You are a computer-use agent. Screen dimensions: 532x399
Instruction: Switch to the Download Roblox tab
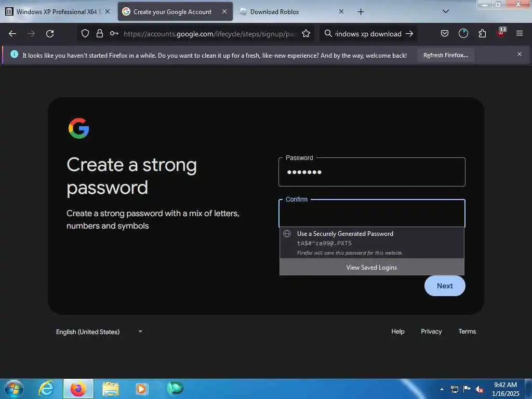292,12
